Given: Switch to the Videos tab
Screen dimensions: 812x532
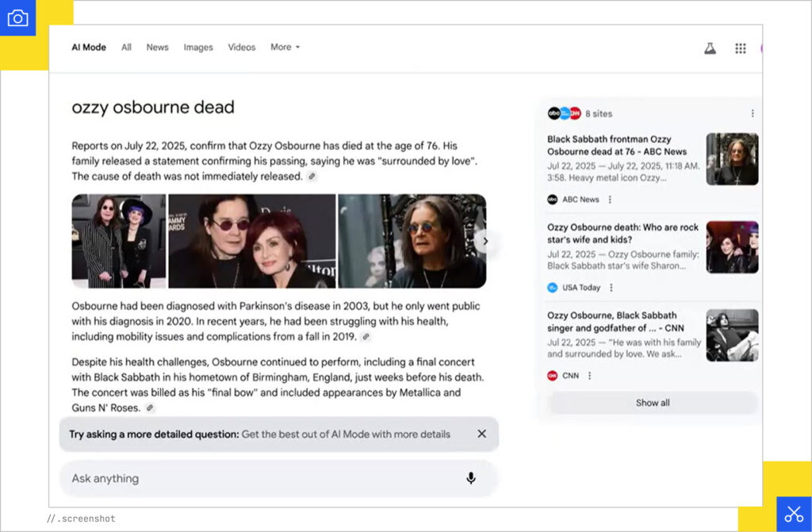Looking at the screenshot, I should coord(241,47).
